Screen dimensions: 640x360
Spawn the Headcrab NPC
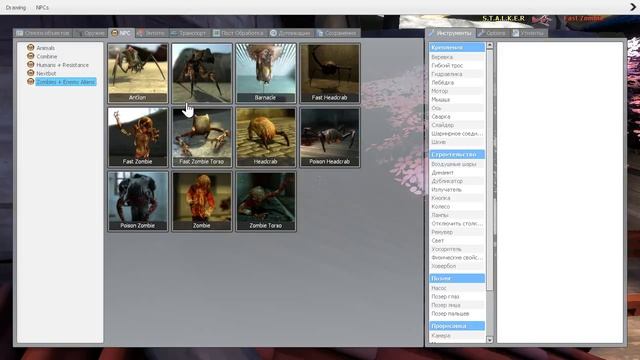pyautogui.click(x=266, y=137)
